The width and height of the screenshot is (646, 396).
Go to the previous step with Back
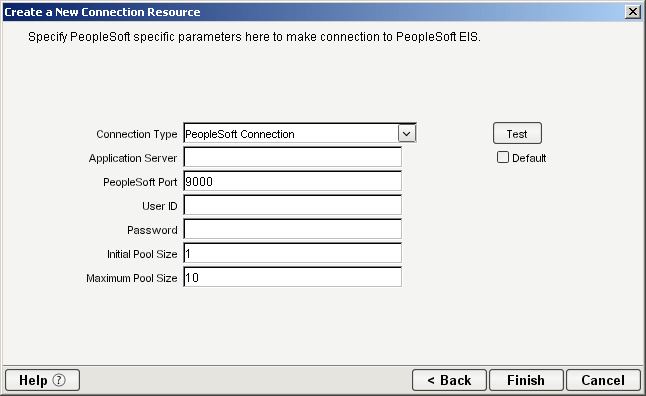(x=449, y=380)
